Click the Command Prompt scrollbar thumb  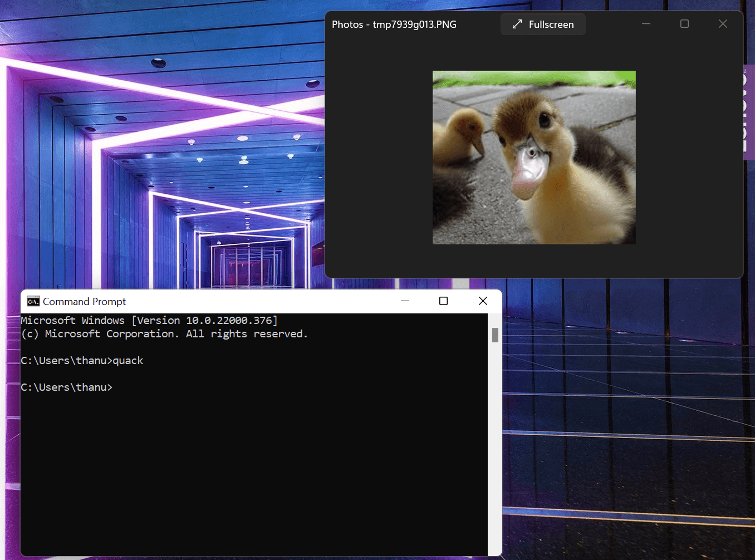pyautogui.click(x=495, y=335)
